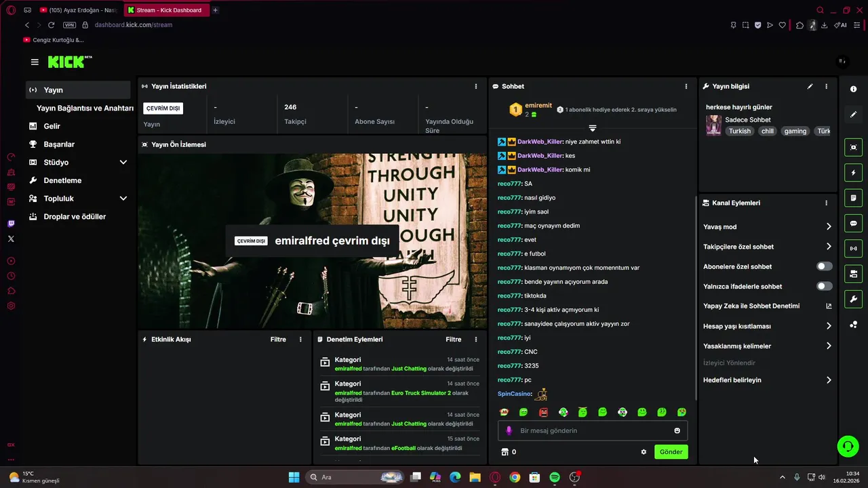Toggle the lightning activity feed widget icon
Screen dimensions: 868x488
click(x=854, y=173)
